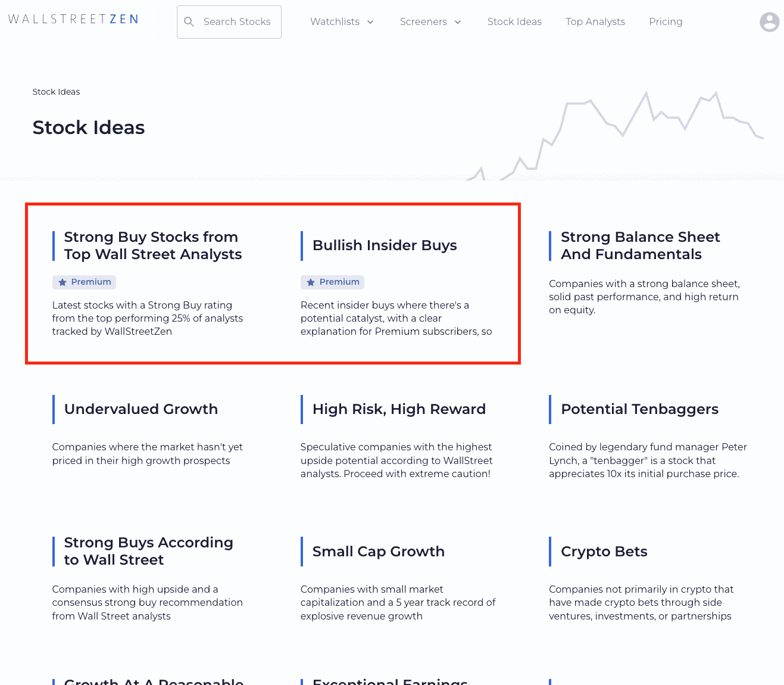The width and height of the screenshot is (784, 685).
Task: Click the Premium star badge under Bullish Insider Buys
Action: pyautogui.click(x=332, y=282)
